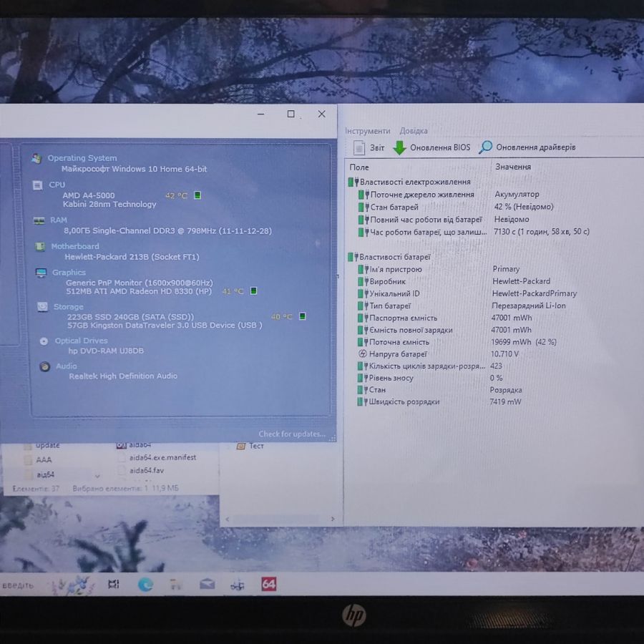The width and height of the screenshot is (644, 644).
Task: Click the Властивості електроживлення section icon
Action: click(x=353, y=182)
